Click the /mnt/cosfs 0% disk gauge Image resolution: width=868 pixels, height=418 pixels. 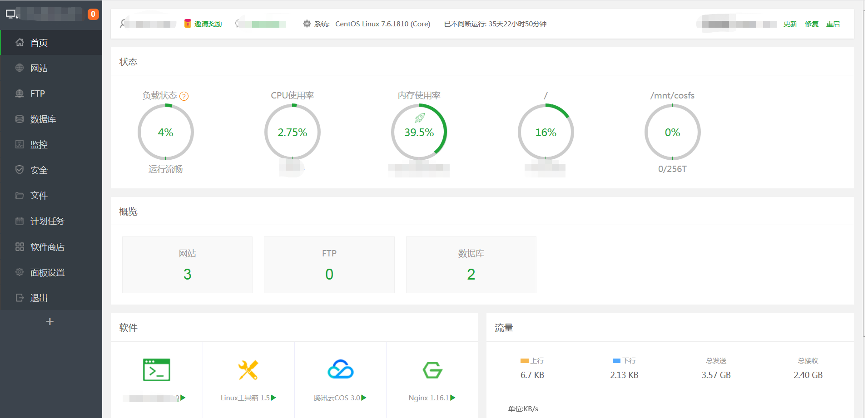[673, 132]
